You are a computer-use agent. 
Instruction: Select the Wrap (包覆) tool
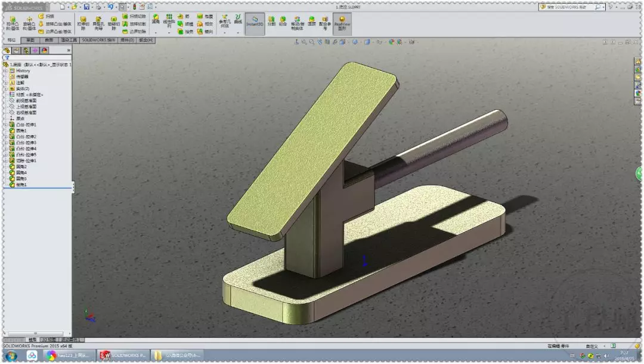click(205, 16)
